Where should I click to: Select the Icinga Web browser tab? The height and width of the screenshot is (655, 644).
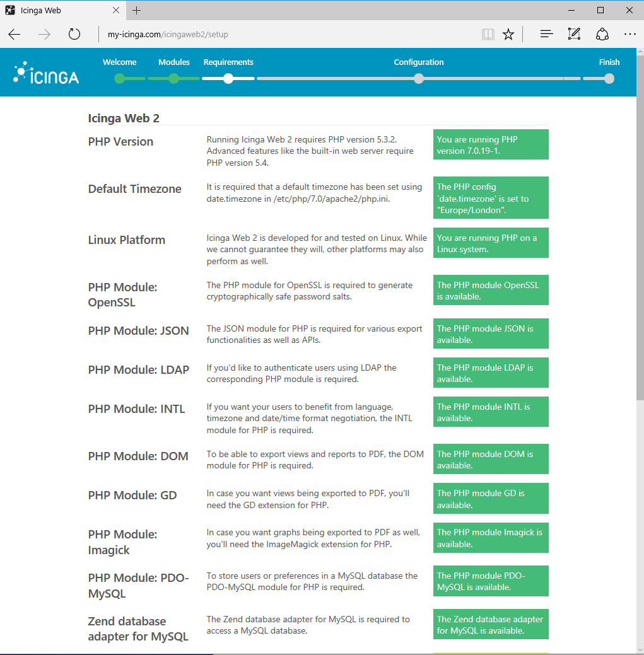[57, 10]
